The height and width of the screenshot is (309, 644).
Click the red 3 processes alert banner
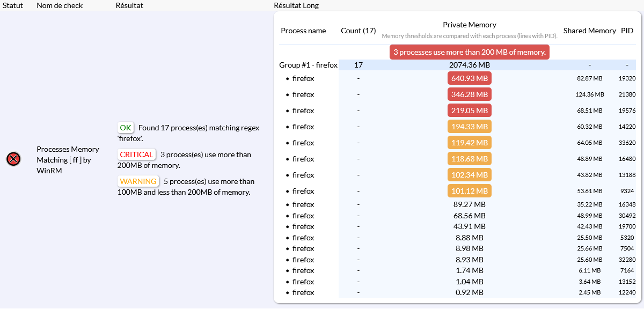coord(469,52)
